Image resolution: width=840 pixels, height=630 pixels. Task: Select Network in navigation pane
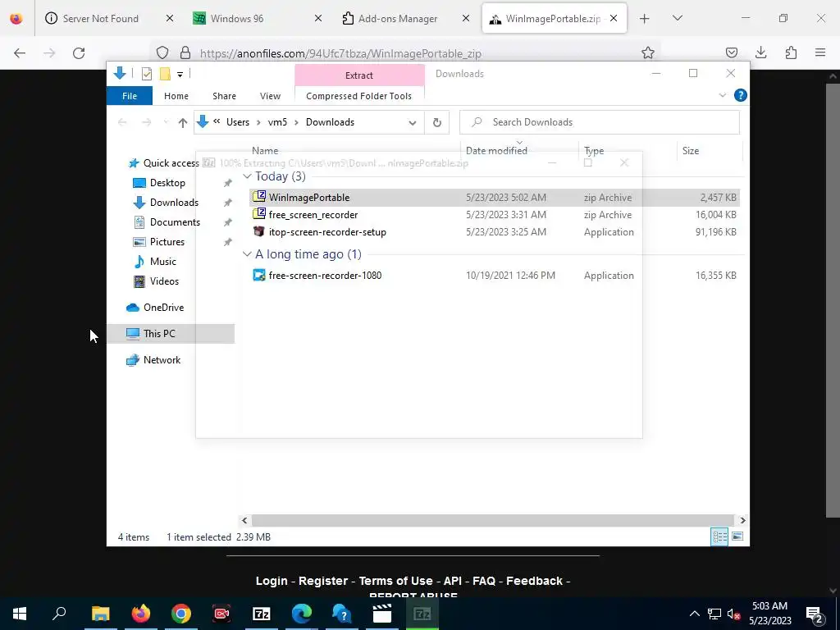153,360
